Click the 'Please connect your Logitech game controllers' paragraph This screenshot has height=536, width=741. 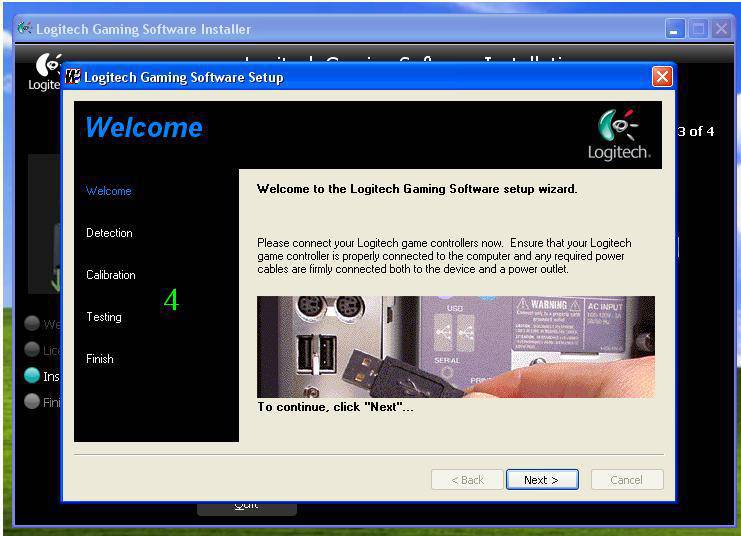(444, 256)
